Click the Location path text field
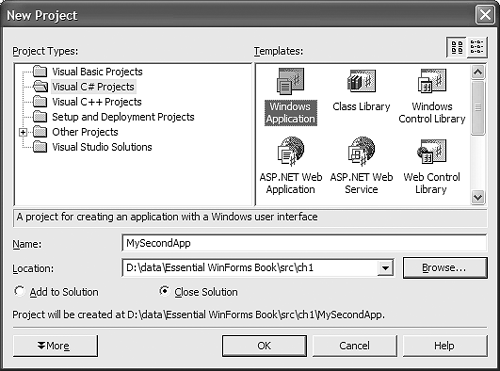500x371 pixels. (x=250, y=268)
